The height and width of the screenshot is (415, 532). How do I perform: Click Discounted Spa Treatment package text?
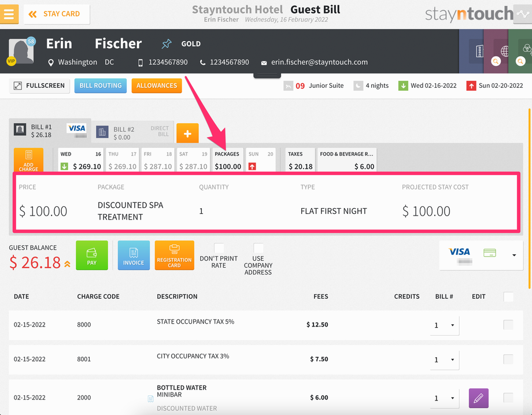pyautogui.click(x=130, y=211)
